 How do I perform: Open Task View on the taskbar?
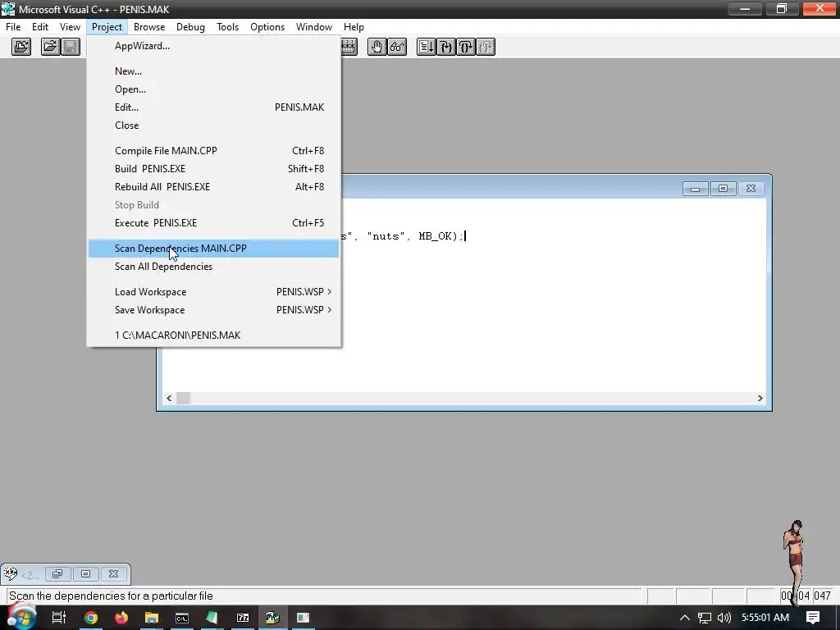point(59,618)
